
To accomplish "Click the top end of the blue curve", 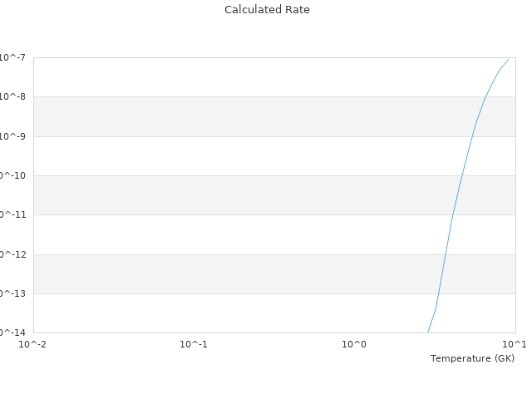I will click(508, 58).
